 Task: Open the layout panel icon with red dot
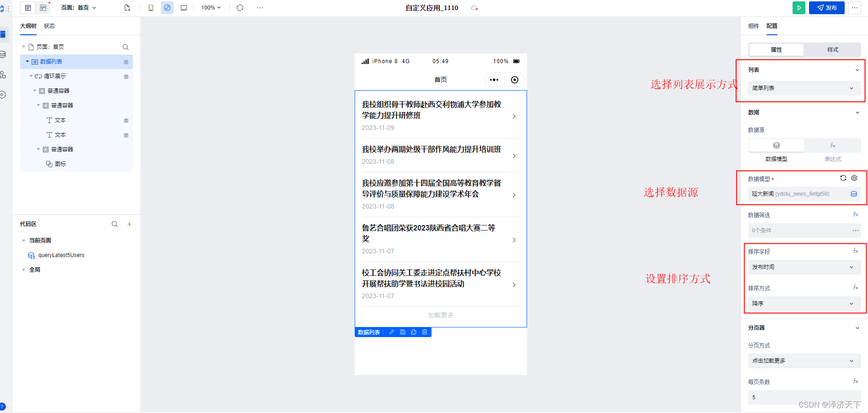tap(43, 8)
